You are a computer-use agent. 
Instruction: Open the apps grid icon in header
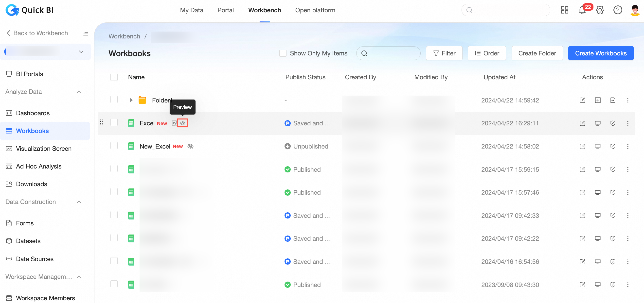click(x=565, y=10)
